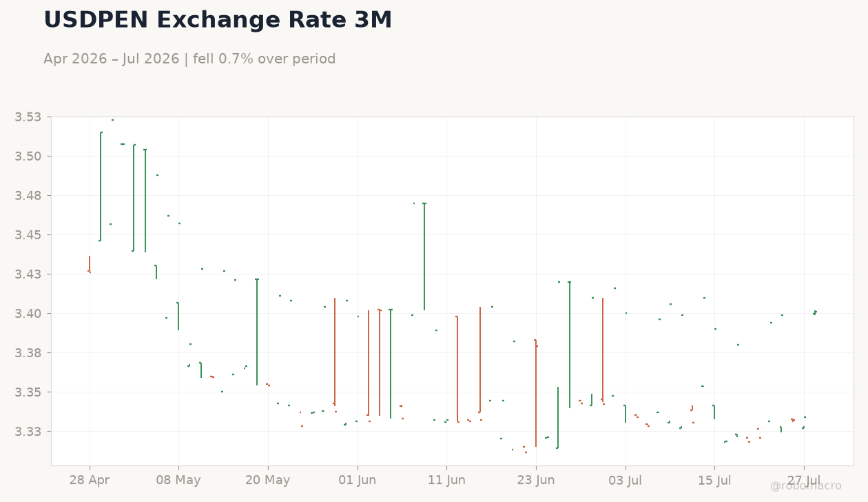Select the 3.43 y-axis label
This screenshot has width=868, height=502.
[x=28, y=274]
